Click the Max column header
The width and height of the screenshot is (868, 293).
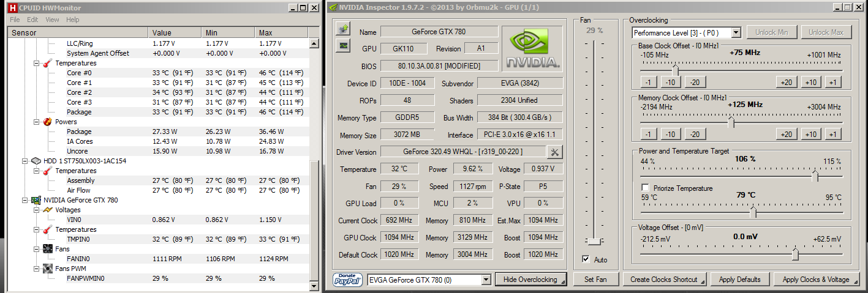(x=282, y=32)
